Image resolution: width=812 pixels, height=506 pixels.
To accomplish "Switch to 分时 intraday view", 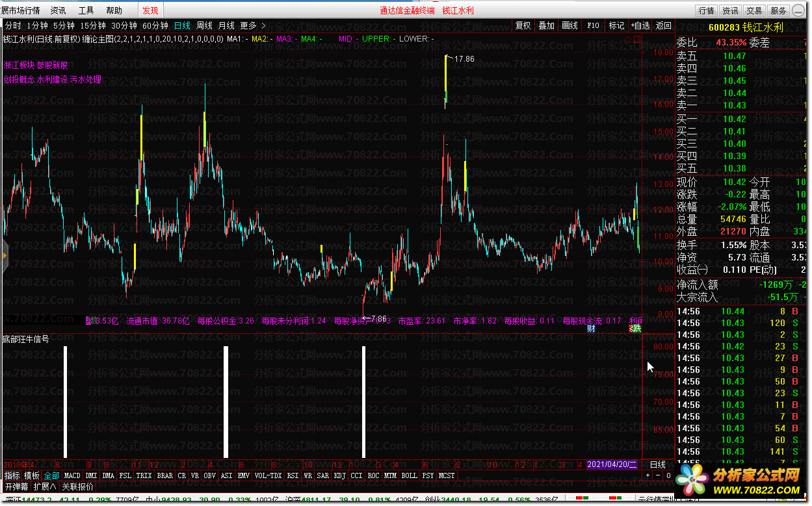I will click(x=13, y=25).
